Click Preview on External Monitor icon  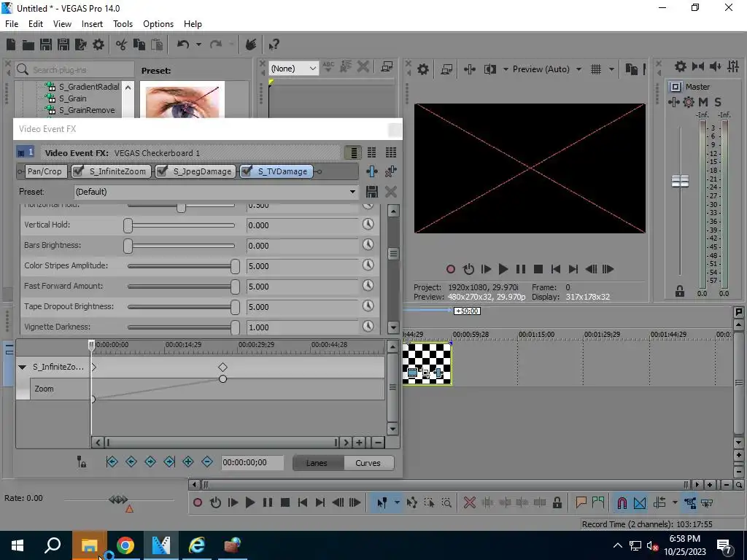[x=446, y=69]
